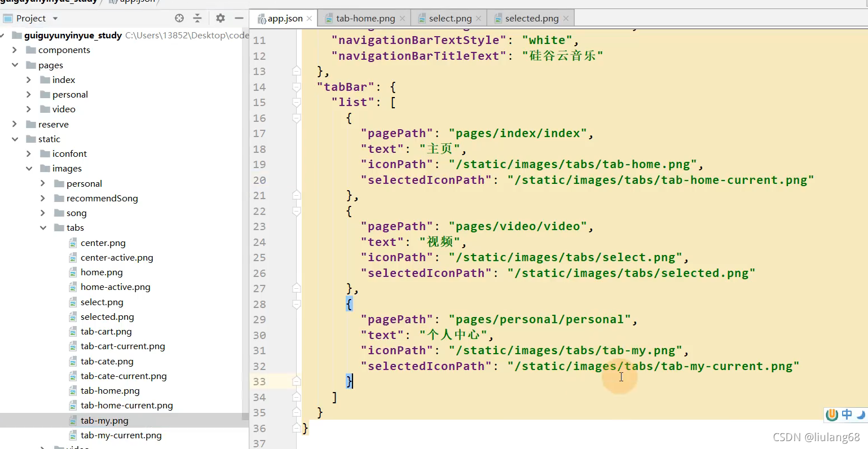
Task: Expand the components folder
Action: (x=15, y=50)
